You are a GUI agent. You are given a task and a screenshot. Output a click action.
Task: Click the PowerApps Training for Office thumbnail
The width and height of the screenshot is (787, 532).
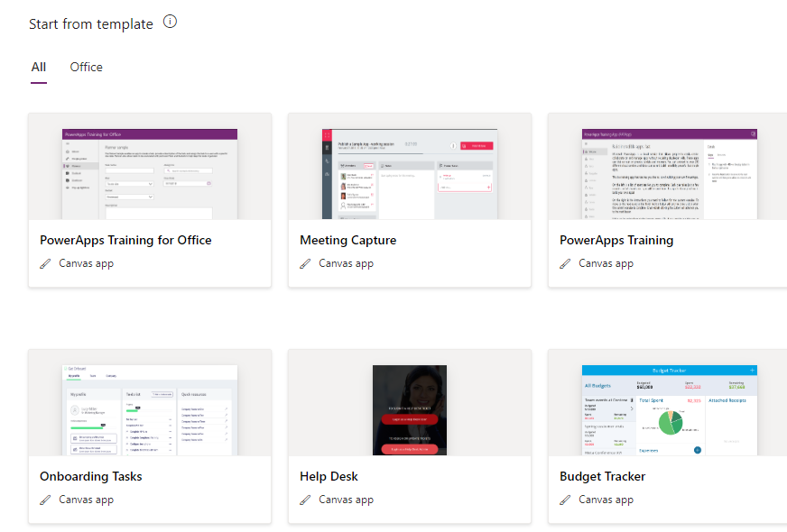pyautogui.click(x=149, y=172)
